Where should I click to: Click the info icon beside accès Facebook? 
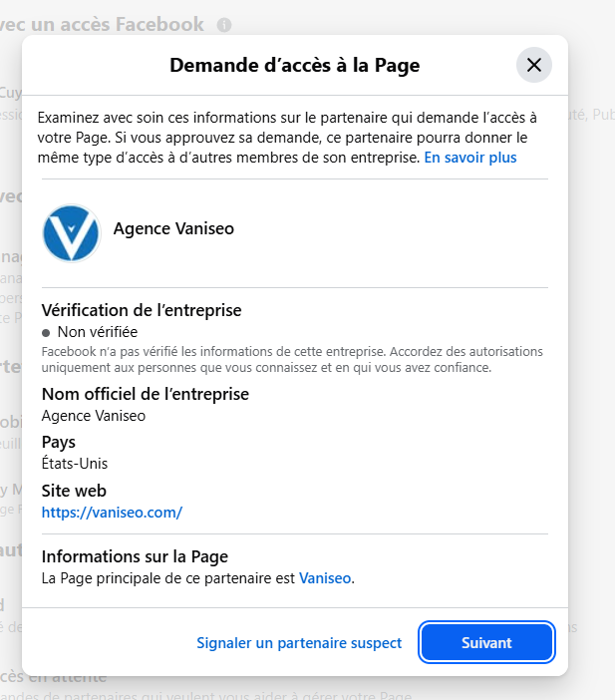(224, 25)
